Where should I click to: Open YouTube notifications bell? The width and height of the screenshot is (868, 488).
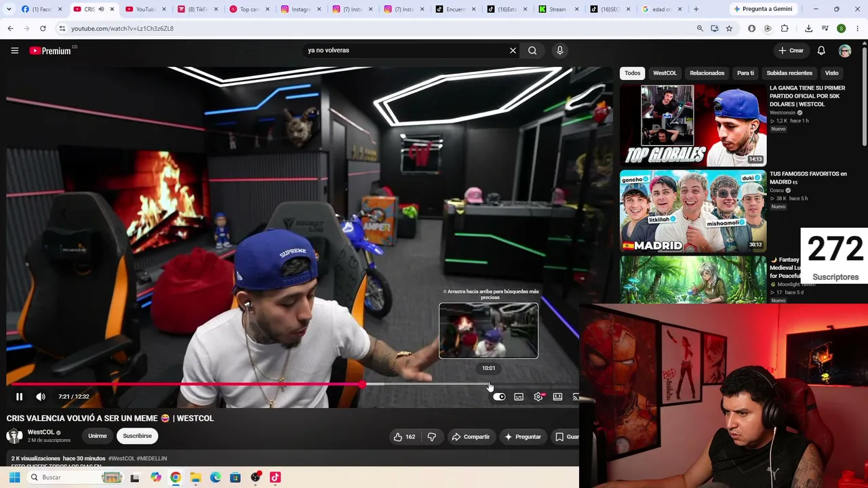pos(821,51)
